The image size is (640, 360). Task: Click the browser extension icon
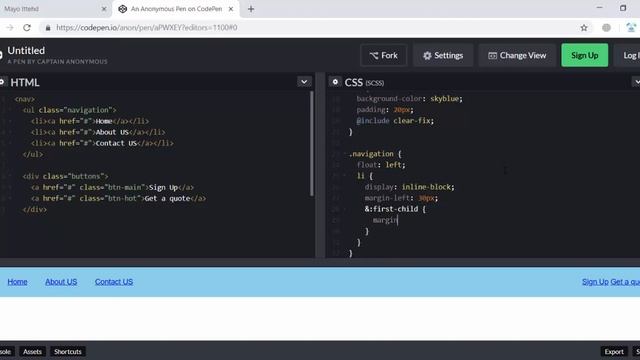pos(631,28)
